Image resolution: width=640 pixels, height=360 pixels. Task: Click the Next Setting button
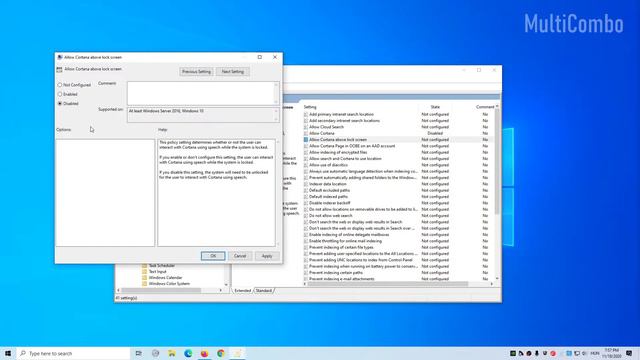point(233,71)
